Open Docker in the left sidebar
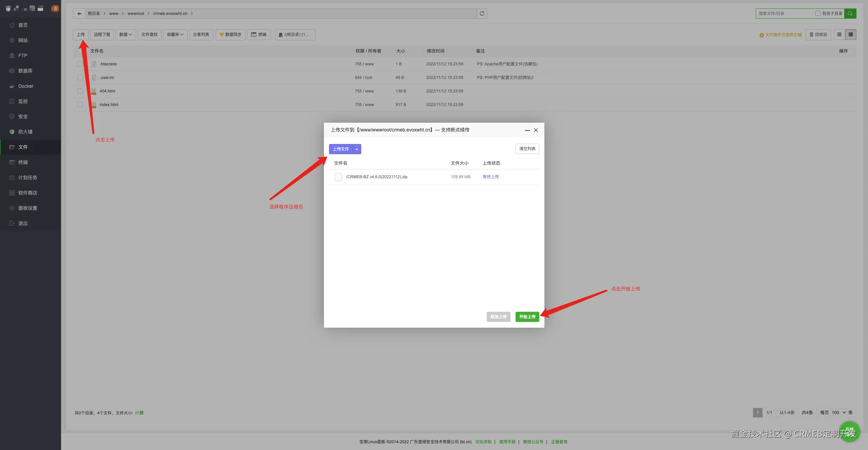Screen dimensions: 868x450 pos(26,86)
